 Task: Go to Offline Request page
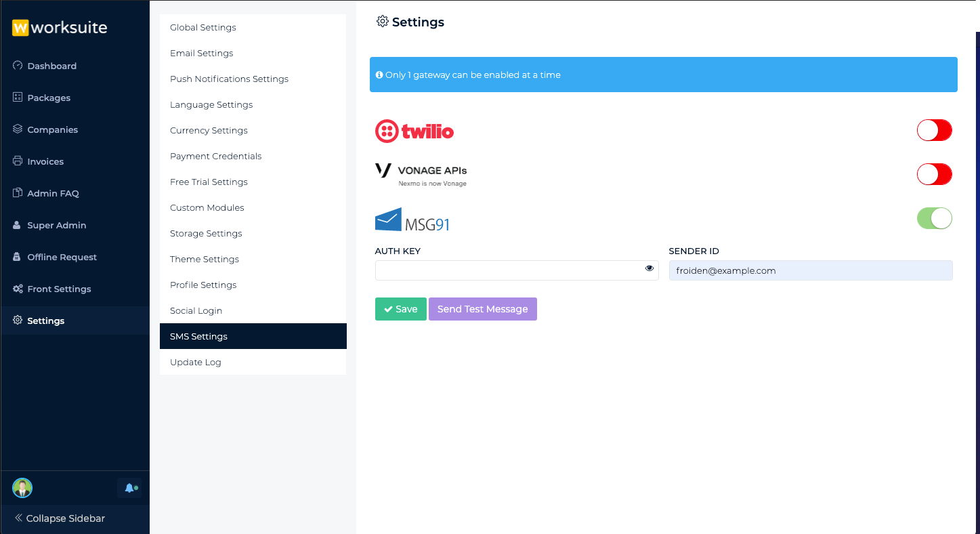[x=62, y=257]
